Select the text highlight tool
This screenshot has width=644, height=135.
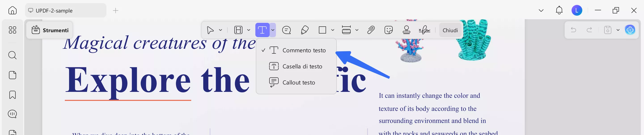tap(238, 30)
